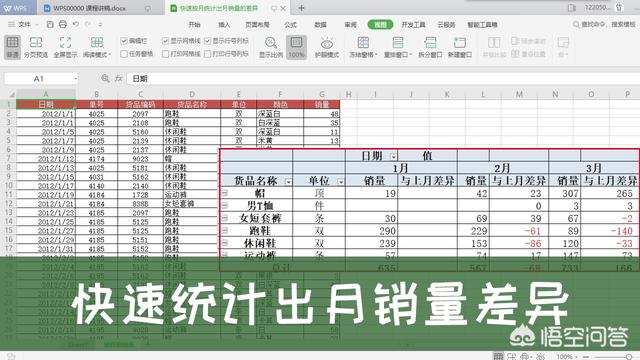Viewport: 640px width, 360px height.
Task: Click the formula bar showing 日期
Action: (382, 78)
